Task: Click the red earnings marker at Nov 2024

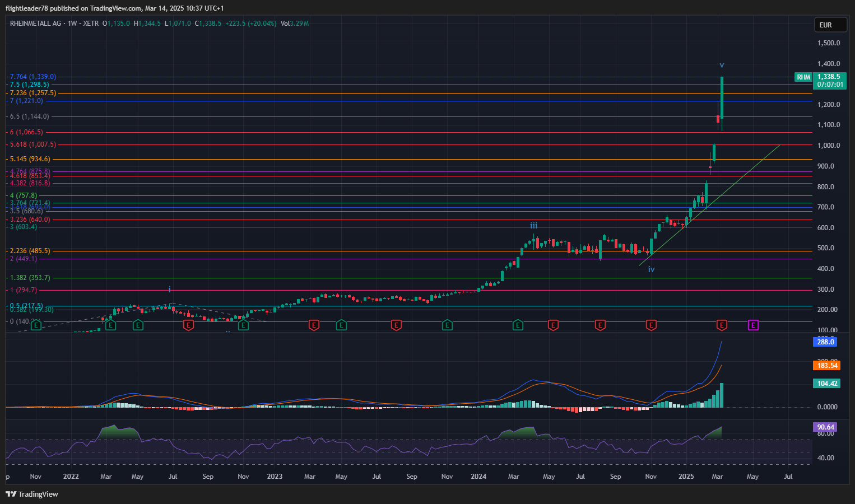Action: click(651, 325)
